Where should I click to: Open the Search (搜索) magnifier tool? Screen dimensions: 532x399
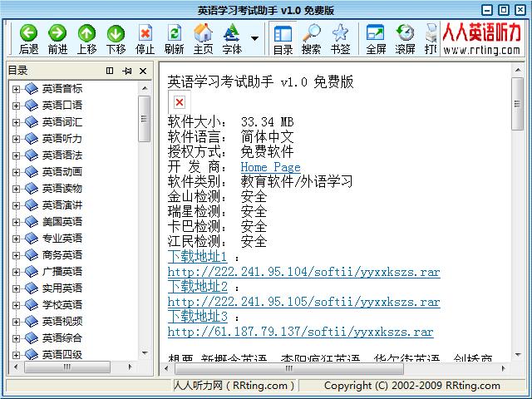311,33
